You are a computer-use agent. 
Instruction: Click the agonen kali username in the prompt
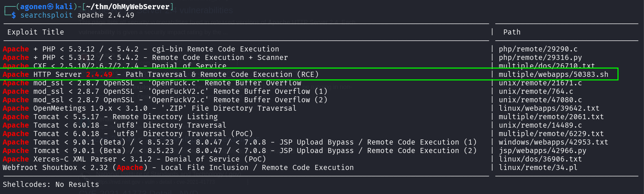47,6
